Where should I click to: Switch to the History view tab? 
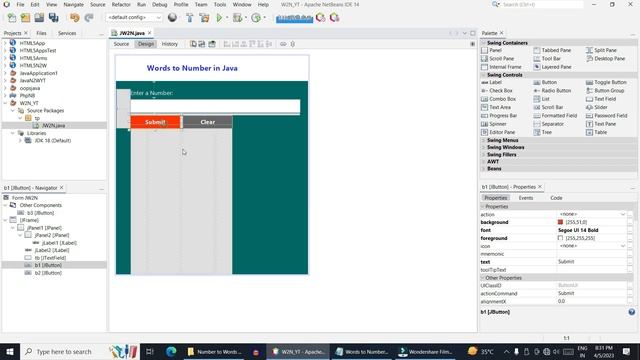coord(170,44)
